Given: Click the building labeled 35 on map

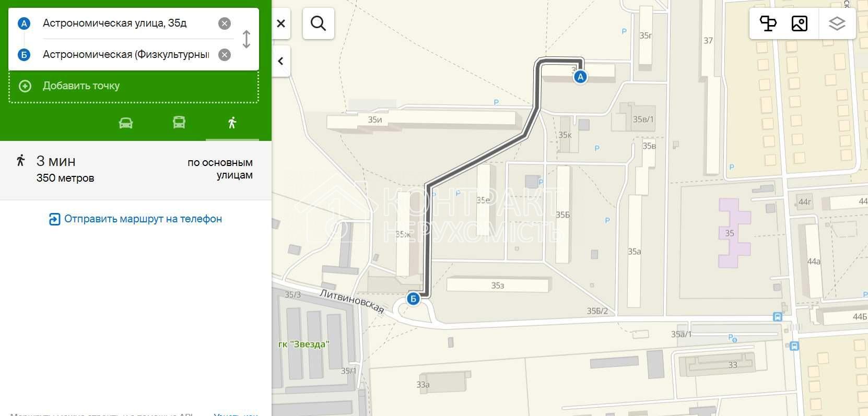Looking at the screenshot, I should click(734, 232).
